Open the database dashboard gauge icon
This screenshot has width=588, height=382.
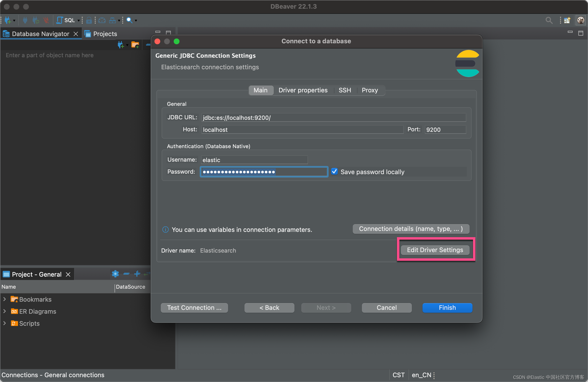point(102,20)
